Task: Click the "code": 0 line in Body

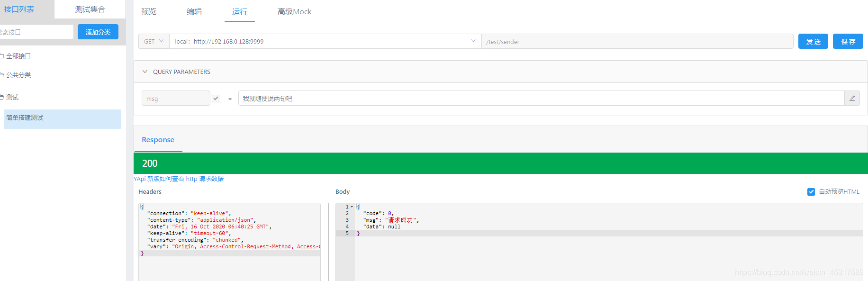Action: tap(378, 213)
